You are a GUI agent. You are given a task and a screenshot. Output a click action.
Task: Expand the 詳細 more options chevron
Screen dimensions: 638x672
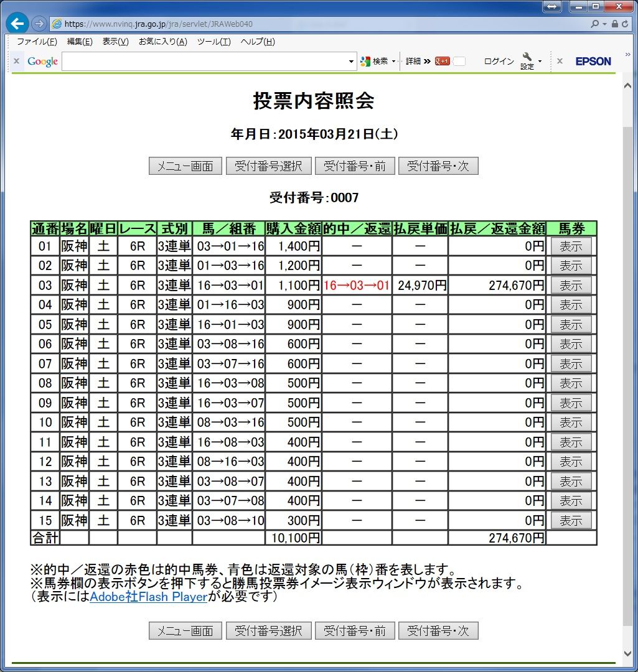tap(418, 61)
